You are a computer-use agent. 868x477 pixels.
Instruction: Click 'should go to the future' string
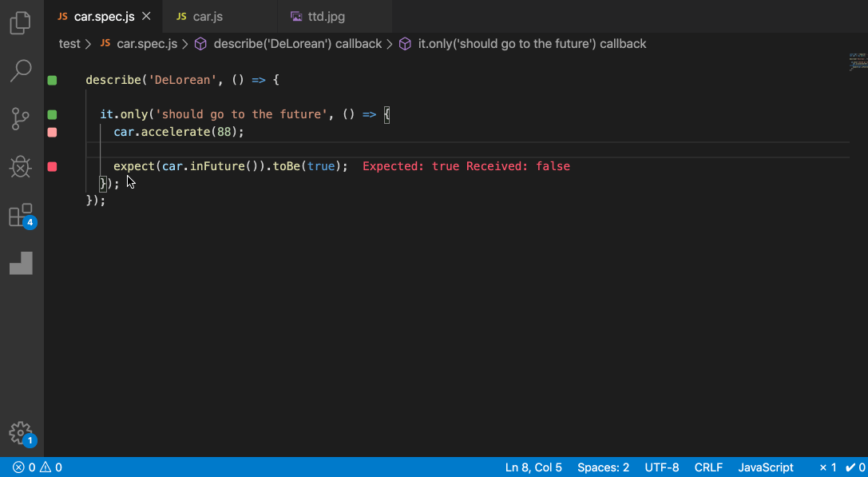tap(242, 115)
